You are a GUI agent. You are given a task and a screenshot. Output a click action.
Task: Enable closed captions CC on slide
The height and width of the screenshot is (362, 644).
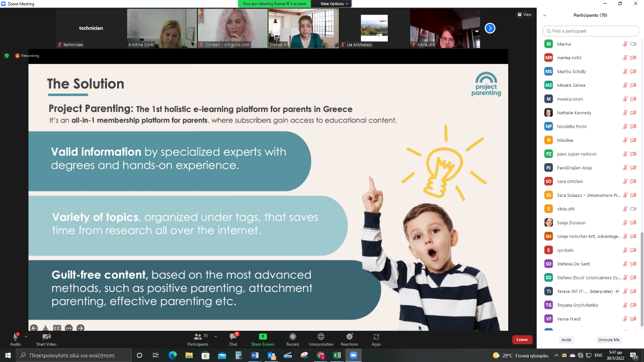coord(57,328)
